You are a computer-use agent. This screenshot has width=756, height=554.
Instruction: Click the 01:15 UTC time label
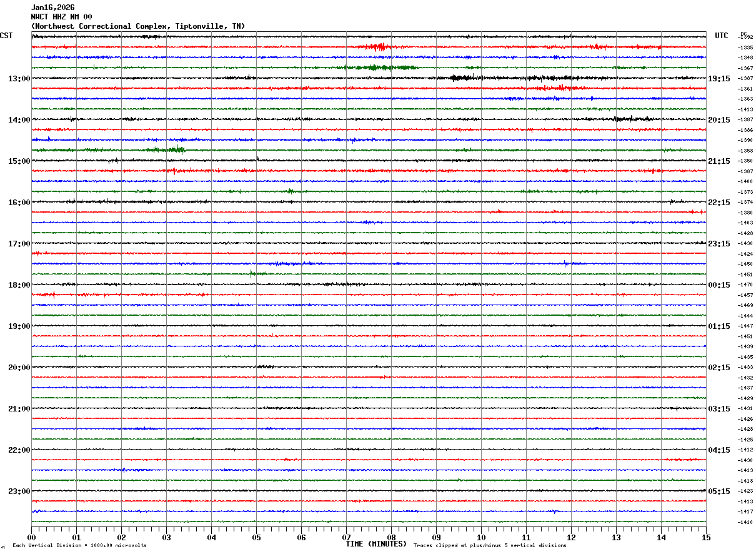(719, 326)
